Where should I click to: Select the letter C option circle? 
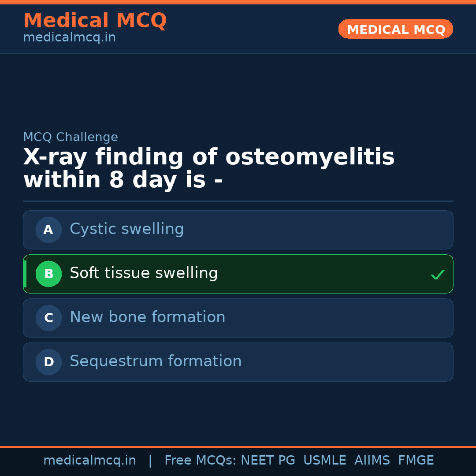(48, 318)
